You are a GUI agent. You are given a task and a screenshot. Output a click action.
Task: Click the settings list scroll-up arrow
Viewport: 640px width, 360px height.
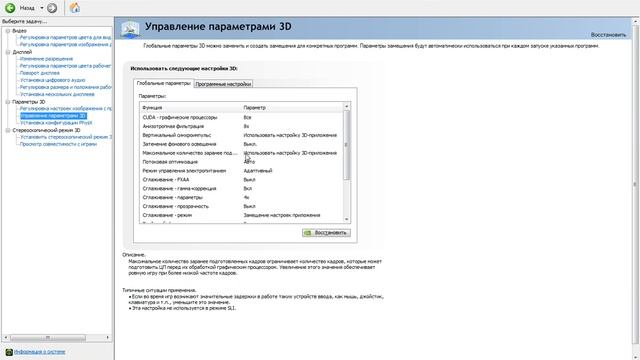pos(347,107)
